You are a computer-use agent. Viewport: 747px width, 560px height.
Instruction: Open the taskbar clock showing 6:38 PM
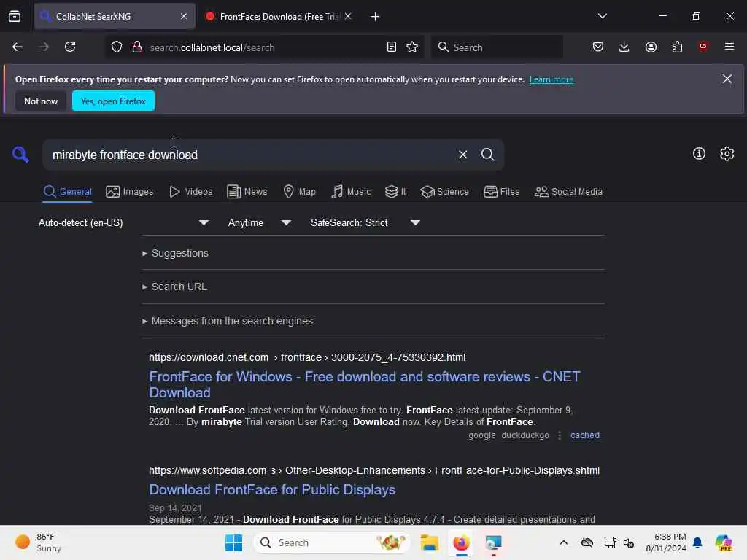tap(665, 542)
